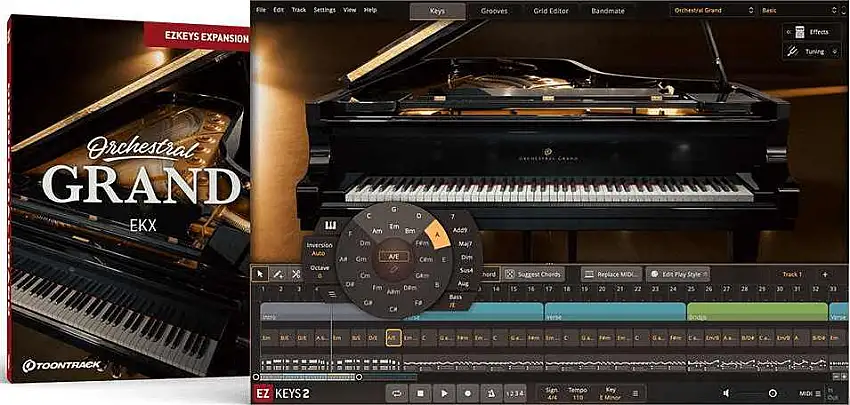
Task: Select Em chord on chord wheel
Action: point(395,227)
